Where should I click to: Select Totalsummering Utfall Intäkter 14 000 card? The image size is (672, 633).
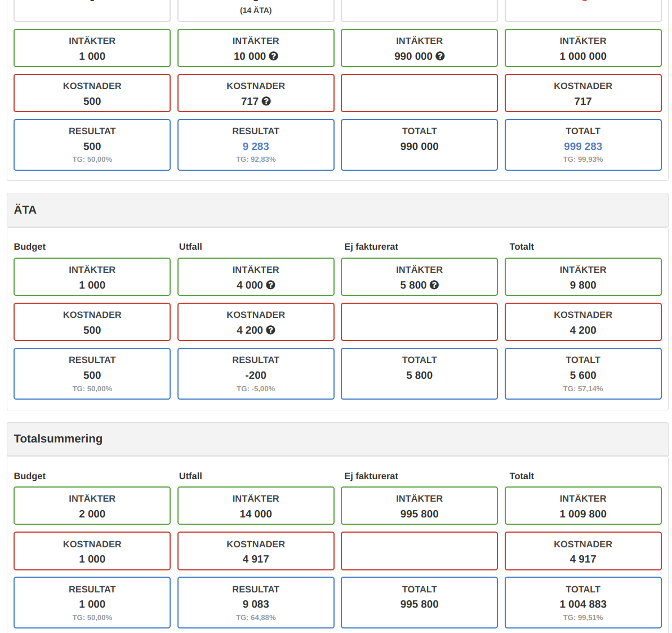point(256,506)
